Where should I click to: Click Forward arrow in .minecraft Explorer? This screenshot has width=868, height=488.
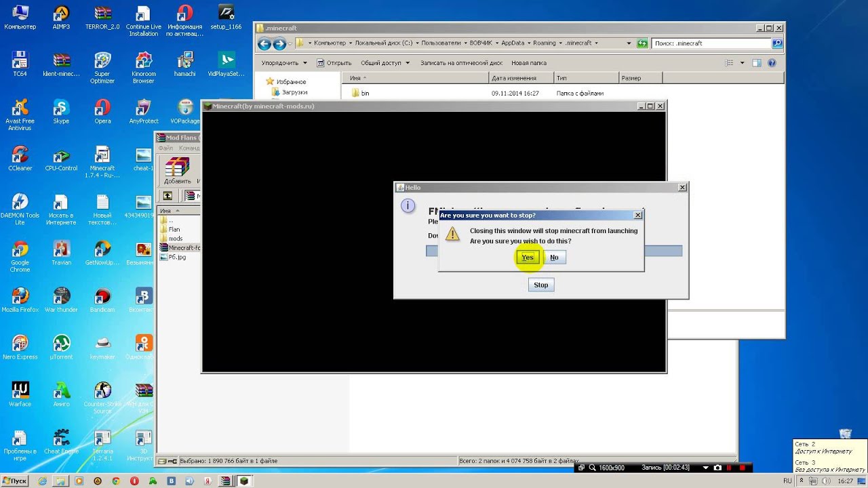pyautogui.click(x=279, y=44)
